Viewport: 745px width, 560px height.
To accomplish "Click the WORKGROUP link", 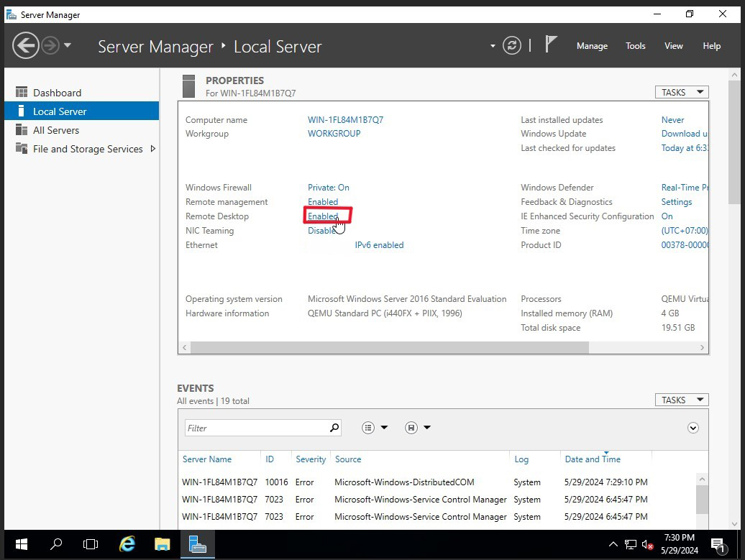I will click(x=334, y=133).
